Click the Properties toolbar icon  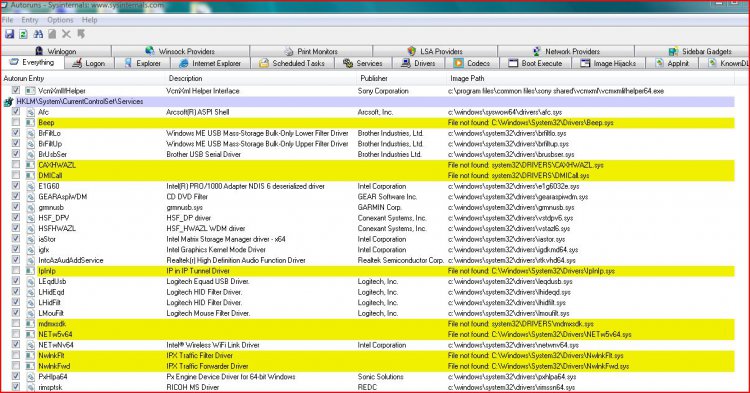pyautogui.click(x=52, y=34)
